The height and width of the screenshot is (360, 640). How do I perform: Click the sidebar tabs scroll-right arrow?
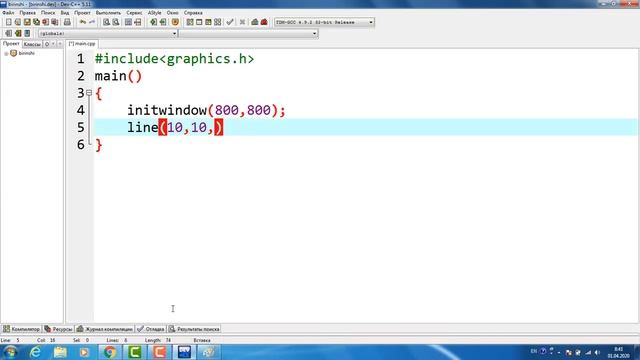(x=60, y=44)
